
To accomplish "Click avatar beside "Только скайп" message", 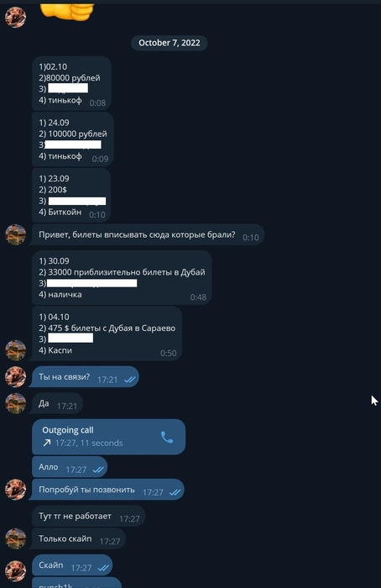I will pos(15,538).
